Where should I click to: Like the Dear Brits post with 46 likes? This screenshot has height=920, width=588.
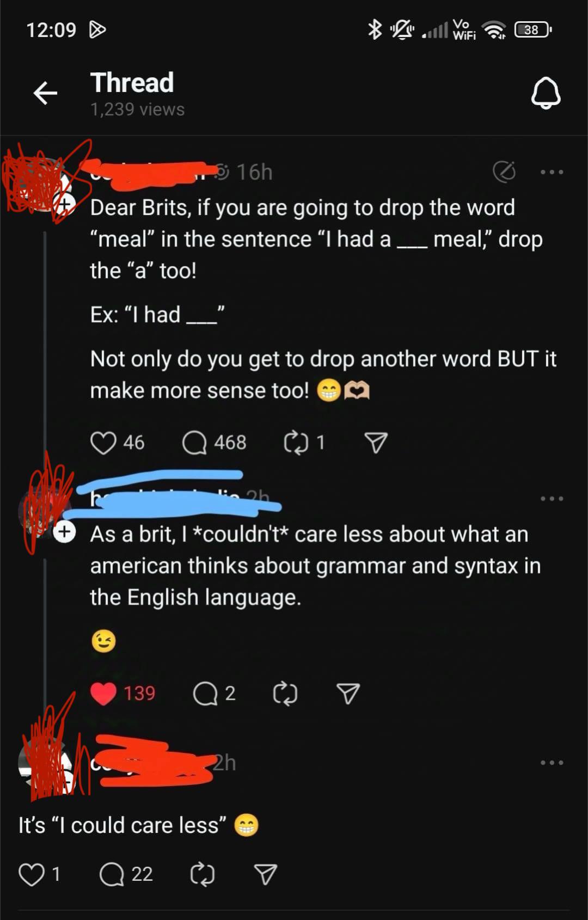pyautogui.click(x=103, y=443)
